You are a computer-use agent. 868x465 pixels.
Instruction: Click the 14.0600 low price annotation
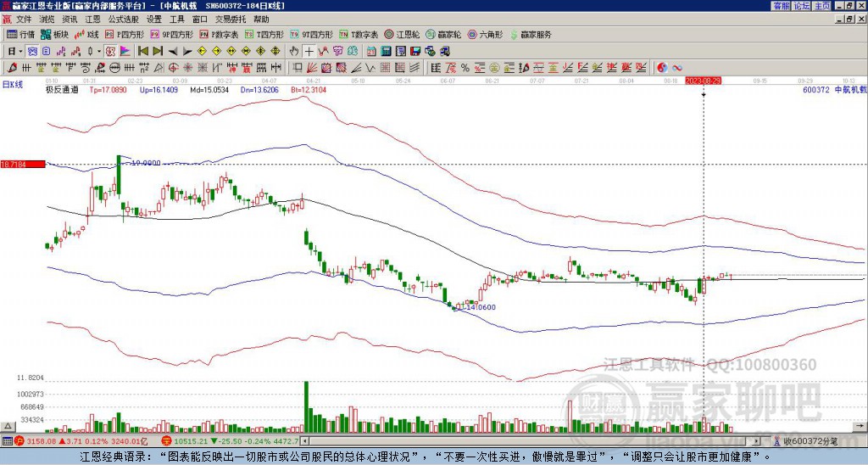point(481,307)
